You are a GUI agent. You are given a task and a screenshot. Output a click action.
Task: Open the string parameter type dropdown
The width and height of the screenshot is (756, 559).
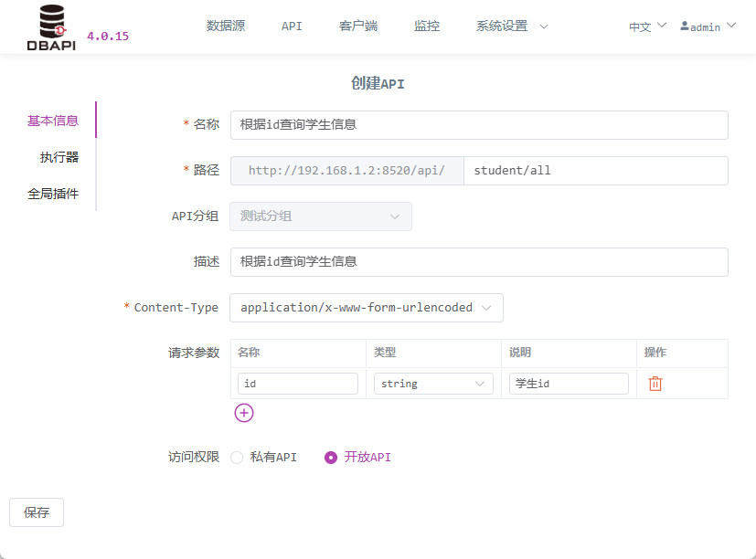433,384
